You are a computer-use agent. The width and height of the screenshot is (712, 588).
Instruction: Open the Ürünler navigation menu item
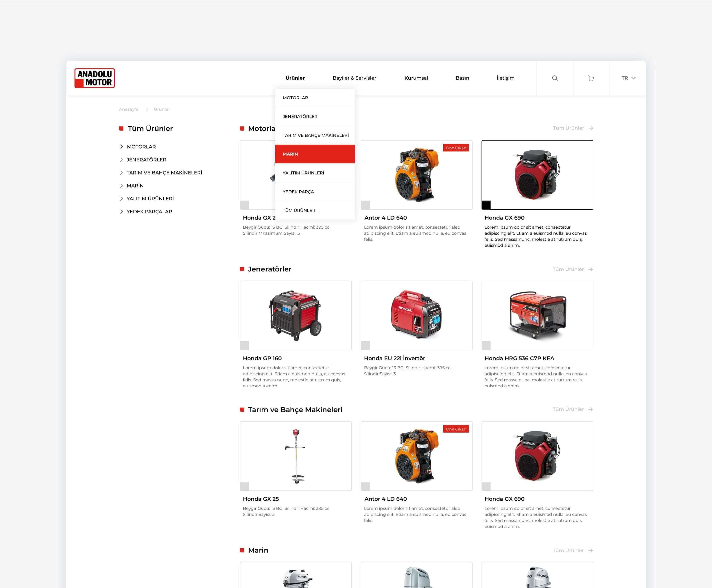point(295,78)
